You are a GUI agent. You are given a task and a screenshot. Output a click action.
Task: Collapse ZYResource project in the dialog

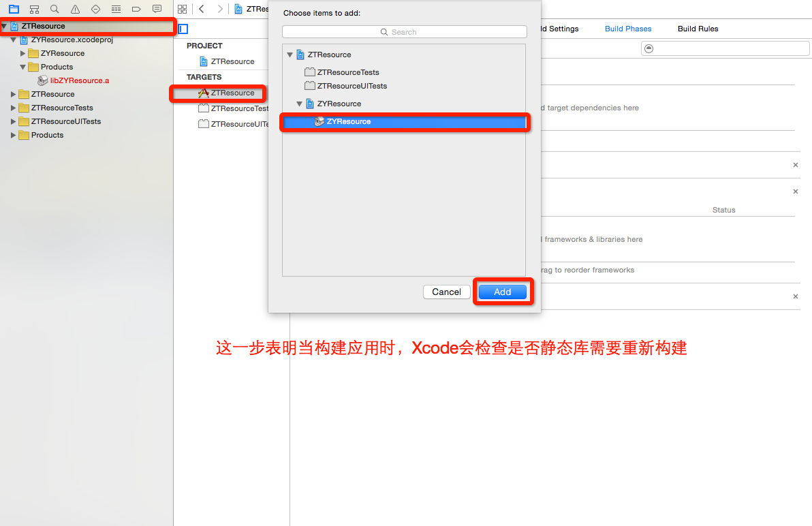pyautogui.click(x=299, y=104)
